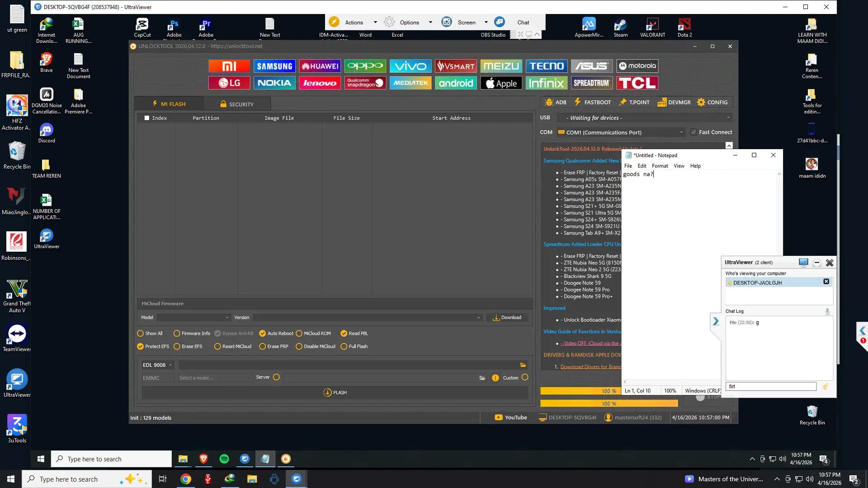Open the MiCloud Model dropdown
Screen dimensions: 868x488
[194, 318]
